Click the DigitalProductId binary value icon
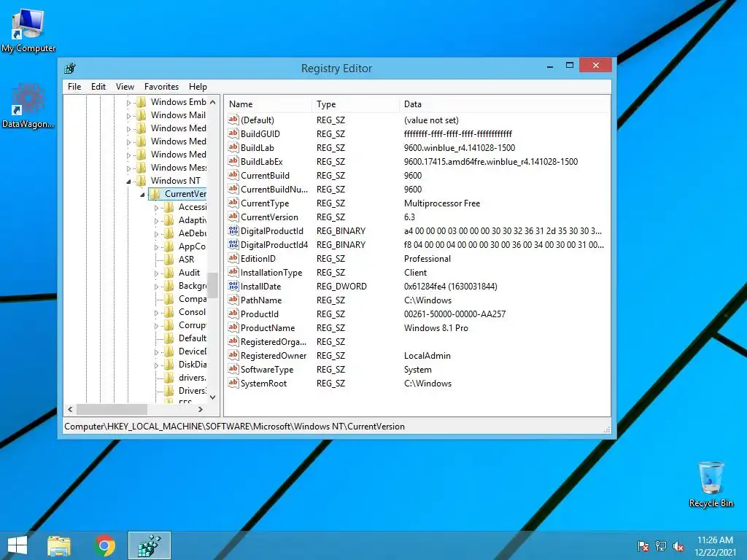Screen dimensions: 747x560 pyautogui.click(x=233, y=230)
